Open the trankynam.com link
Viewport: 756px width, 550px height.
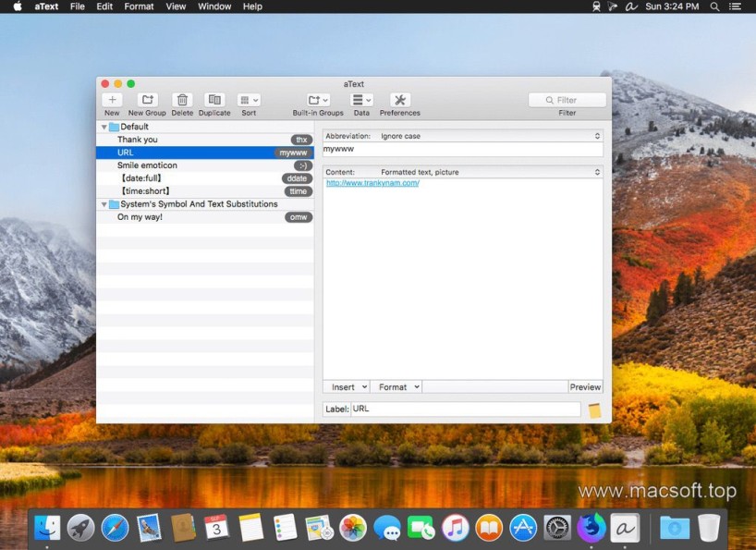tap(372, 183)
